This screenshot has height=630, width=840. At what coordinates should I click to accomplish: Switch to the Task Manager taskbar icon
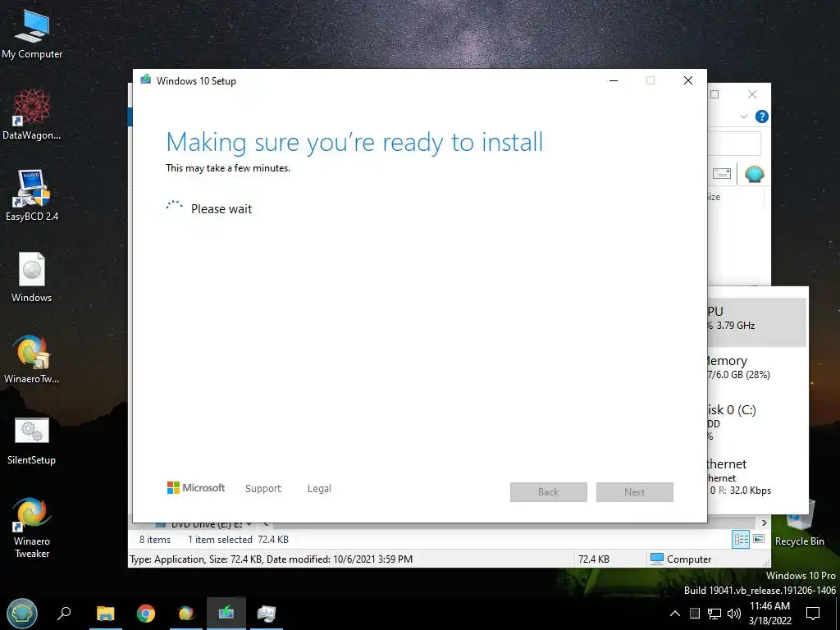pos(267,613)
